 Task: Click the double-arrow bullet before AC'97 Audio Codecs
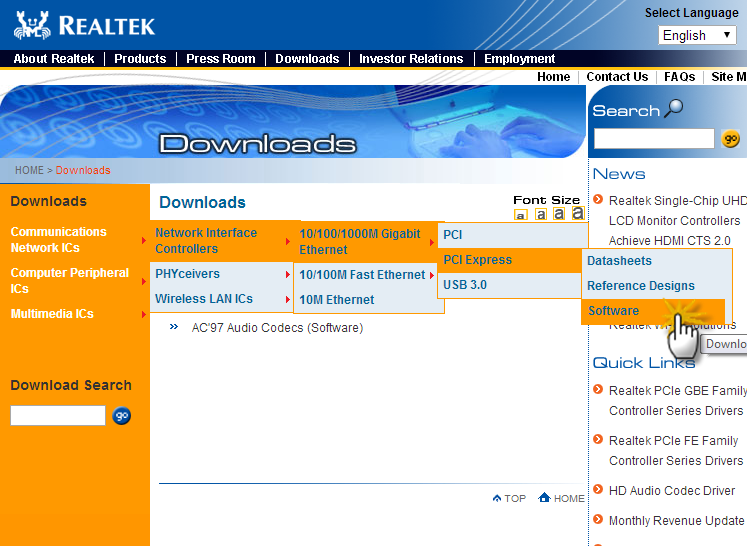tap(174, 327)
